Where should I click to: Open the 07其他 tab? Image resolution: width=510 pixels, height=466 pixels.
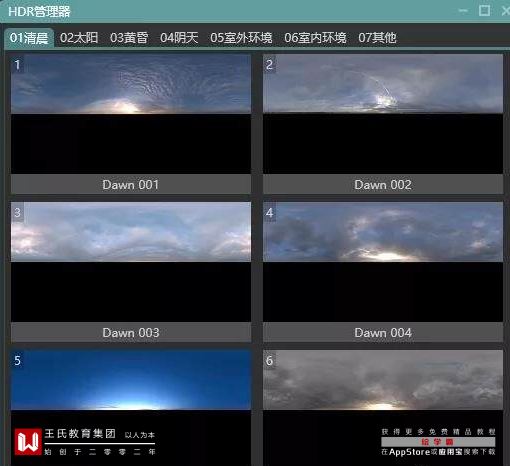(x=377, y=38)
